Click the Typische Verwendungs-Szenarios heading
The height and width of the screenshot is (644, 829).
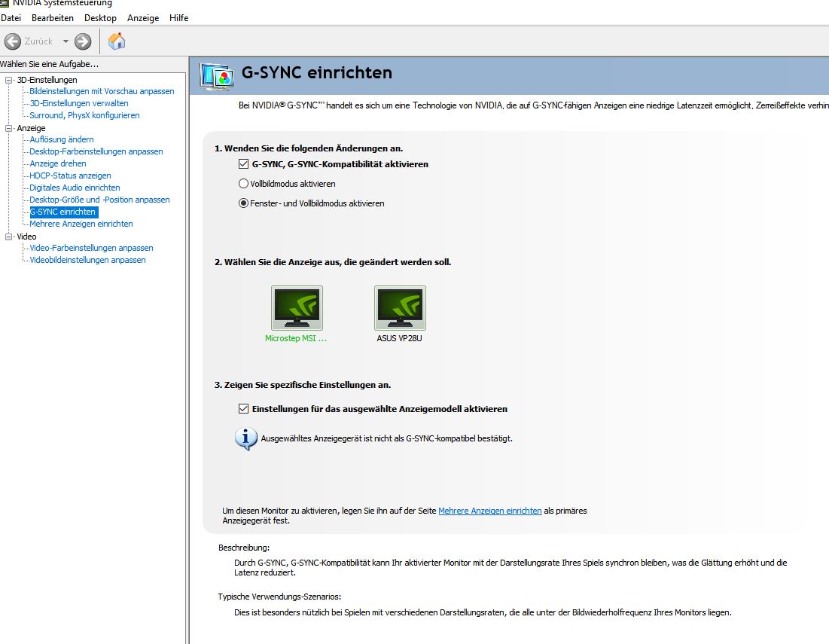click(x=279, y=597)
